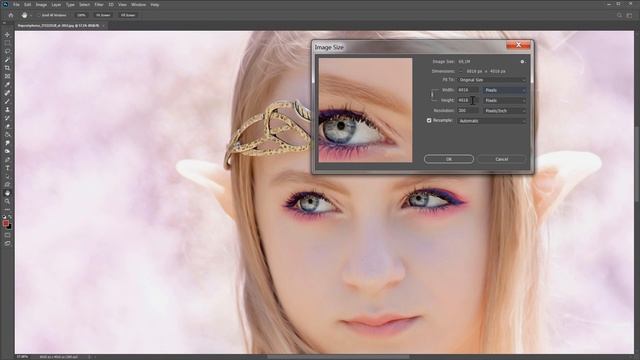Viewport: 640px width, 360px height.
Task: Open the Image menu
Action: pos(41,4)
